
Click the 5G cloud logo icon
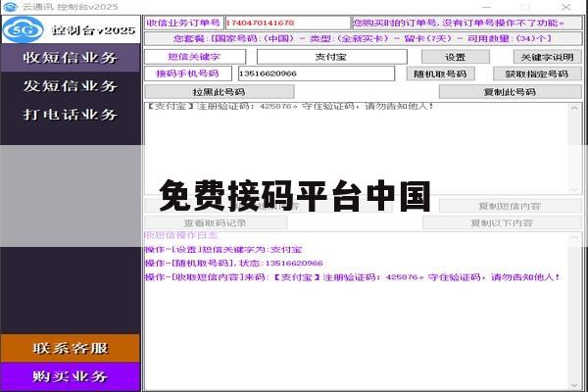coord(24,29)
